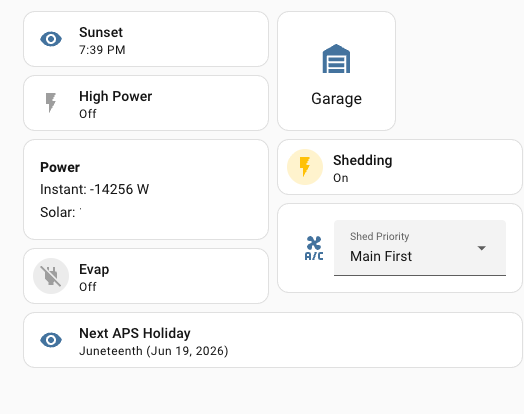Click the A/C fan icon
524x414 pixels.
coord(314,248)
